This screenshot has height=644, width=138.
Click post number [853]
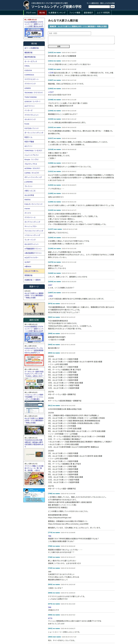pyautogui.click(x=50, y=353)
